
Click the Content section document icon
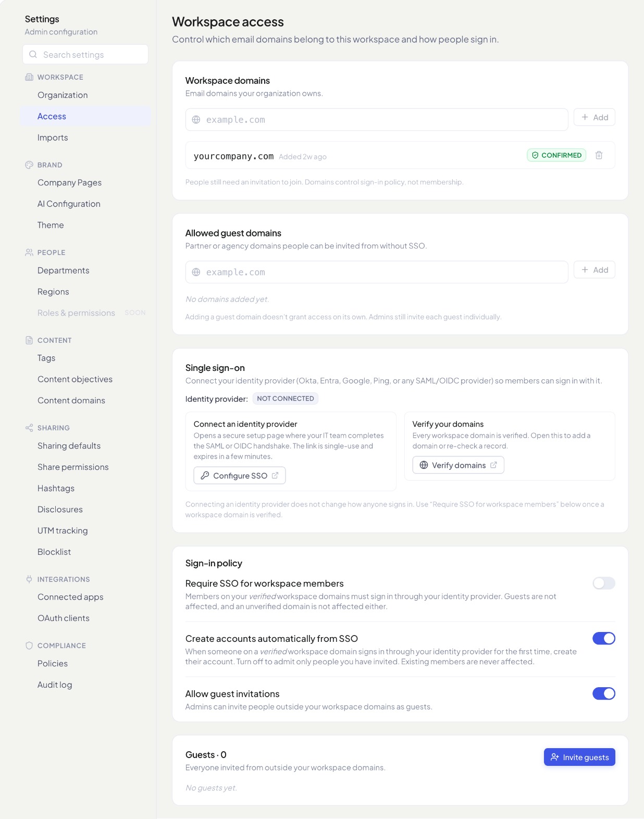coord(29,340)
